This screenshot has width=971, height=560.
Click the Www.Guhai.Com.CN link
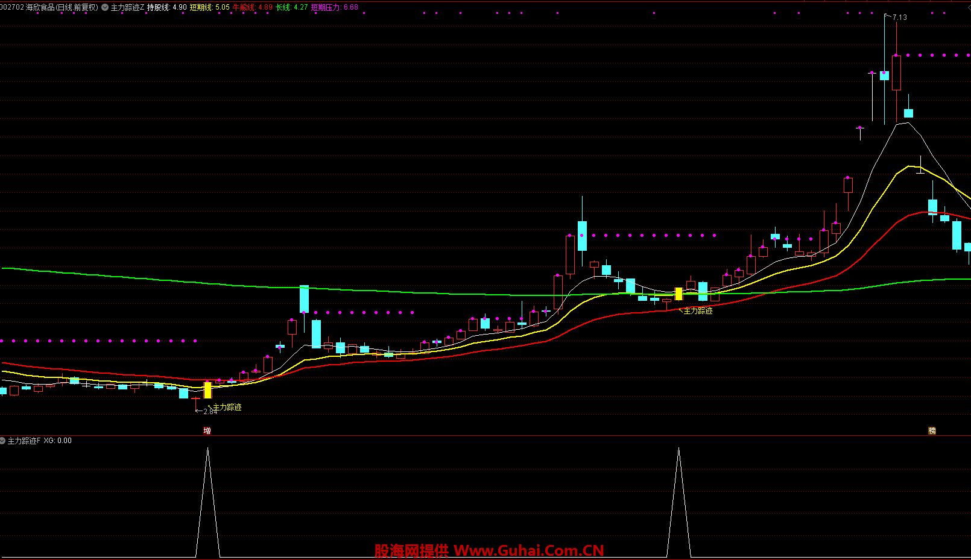(x=528, y=550)
